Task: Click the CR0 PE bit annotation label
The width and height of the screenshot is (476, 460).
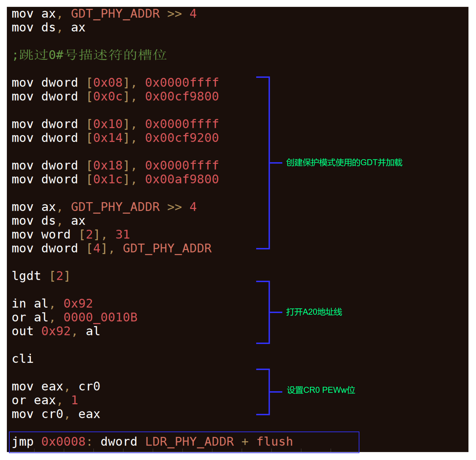Action: [x=321, y=390]
